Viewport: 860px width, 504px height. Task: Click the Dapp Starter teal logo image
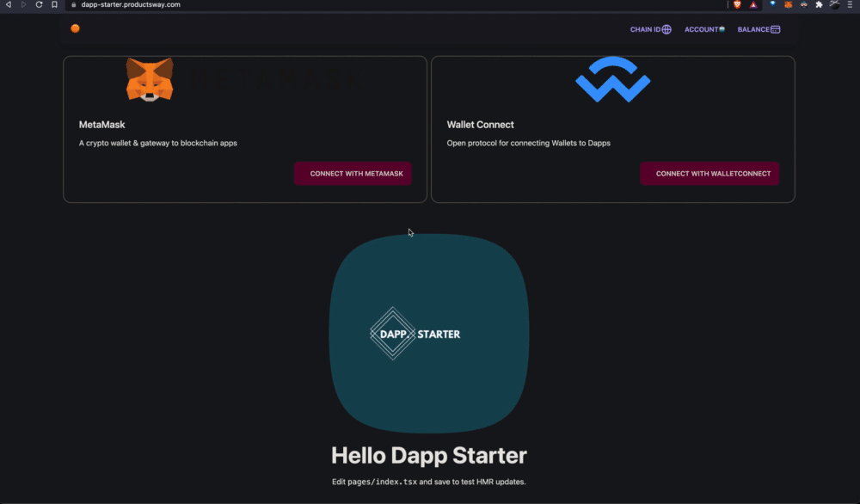429,334
